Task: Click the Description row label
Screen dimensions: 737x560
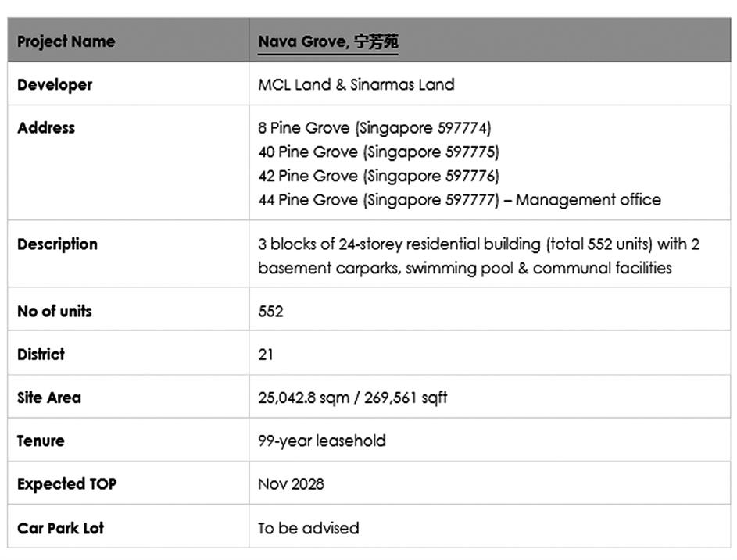Action: point(57,244)
